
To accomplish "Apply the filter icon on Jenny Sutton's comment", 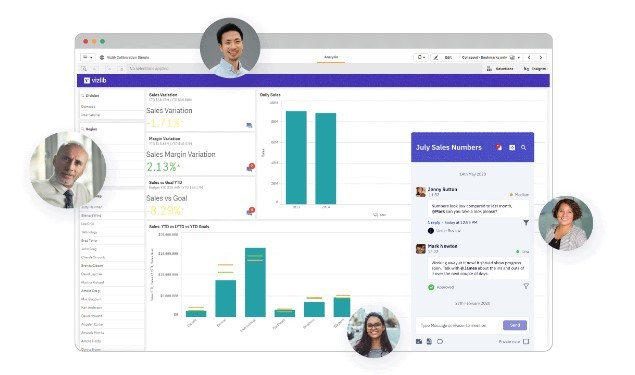I will tap(526, 223).
